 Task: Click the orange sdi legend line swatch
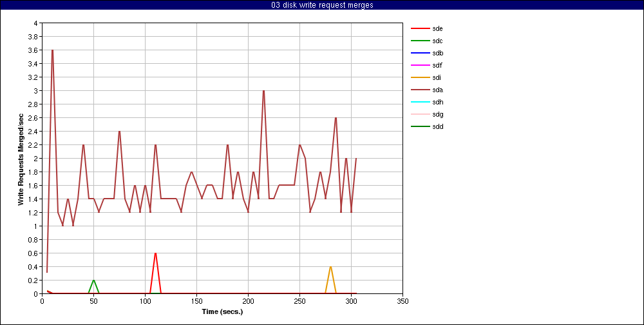point(420,77)
